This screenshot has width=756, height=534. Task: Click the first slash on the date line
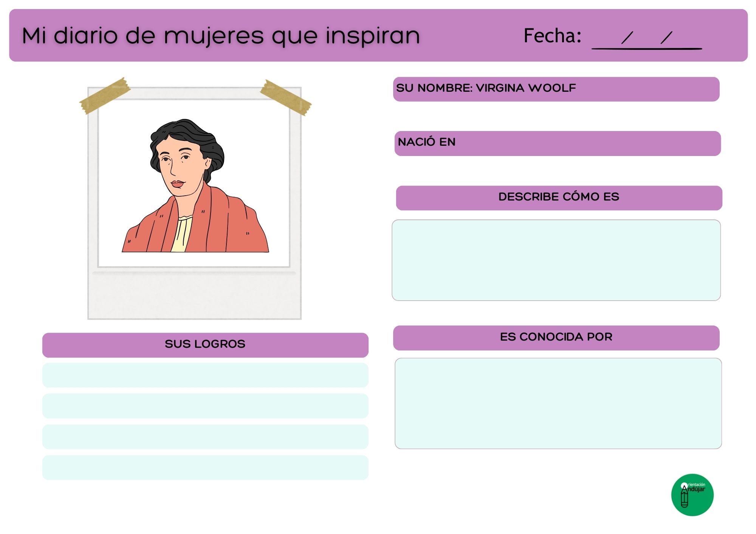(627, 37)
